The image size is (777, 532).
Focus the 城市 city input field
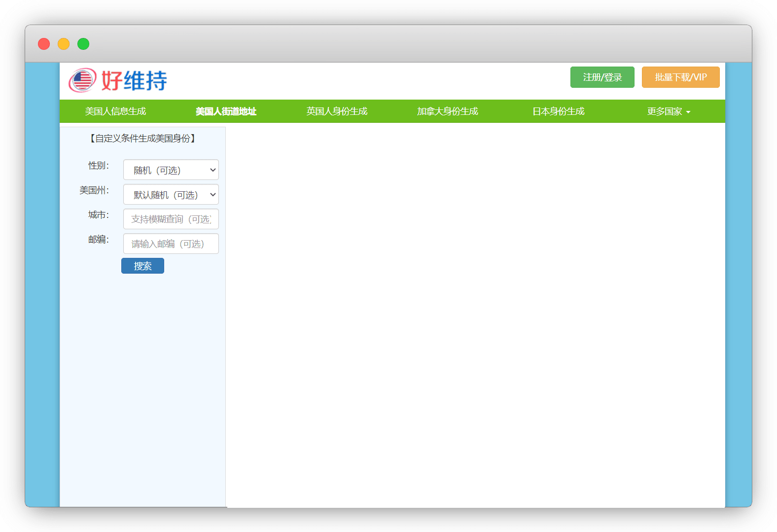[x=171, y=219]
